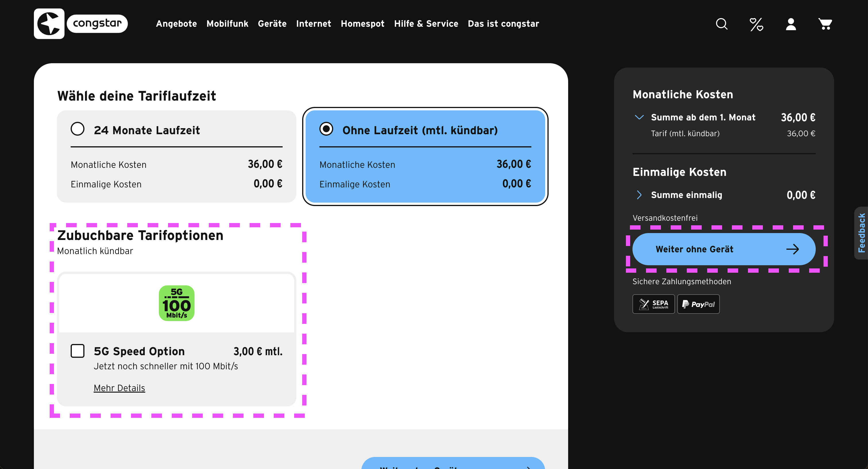The width and height of the screenshot is (868, 469).
Task: Click the SEPA Lastschrift payment icon
Action: (x=653, y=304)
